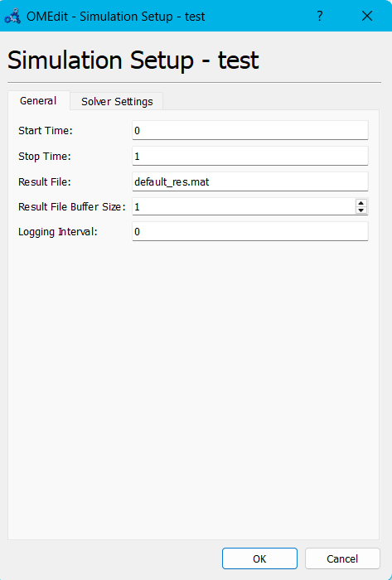Image resolution: width=392 pixels, height=580 pixels.
Task: Click the Stop Time label text
Action: tap(45, 156)
